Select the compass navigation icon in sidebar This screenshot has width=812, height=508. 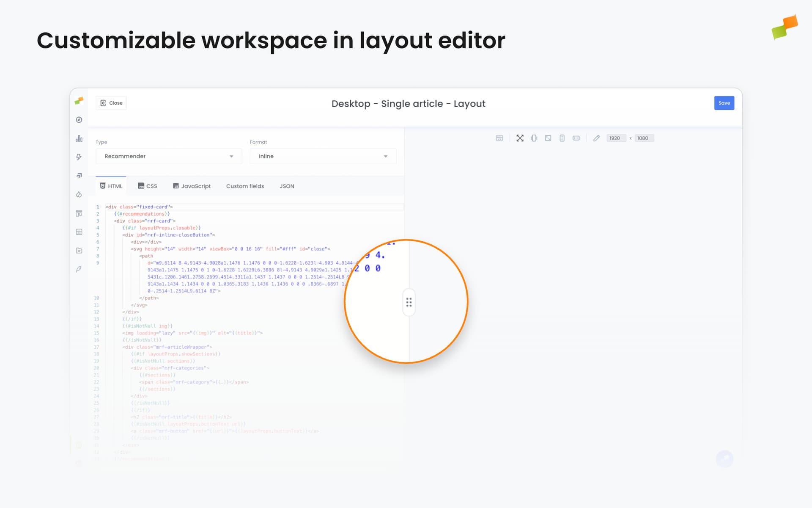79,120
